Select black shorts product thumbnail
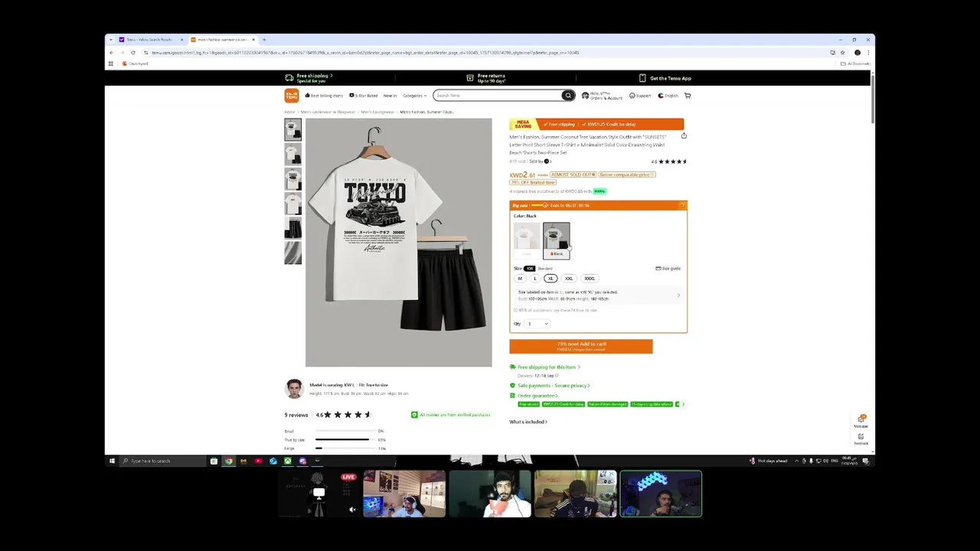Image resolution: width=980 pixels, height=551 pixels. pos(293,228)
